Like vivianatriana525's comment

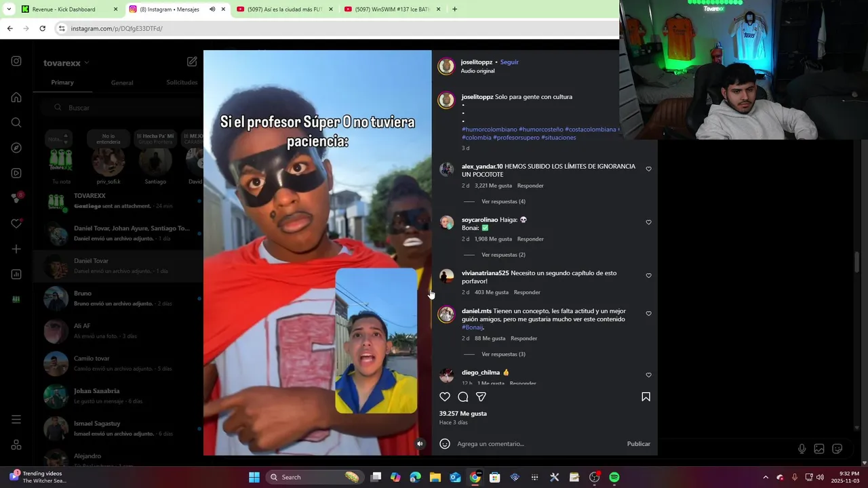[648, 276]
